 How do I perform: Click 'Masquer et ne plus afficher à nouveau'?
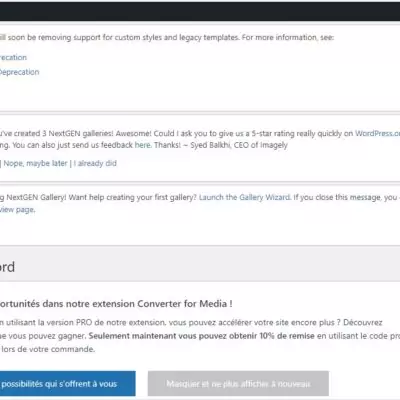tap(238, 384)
